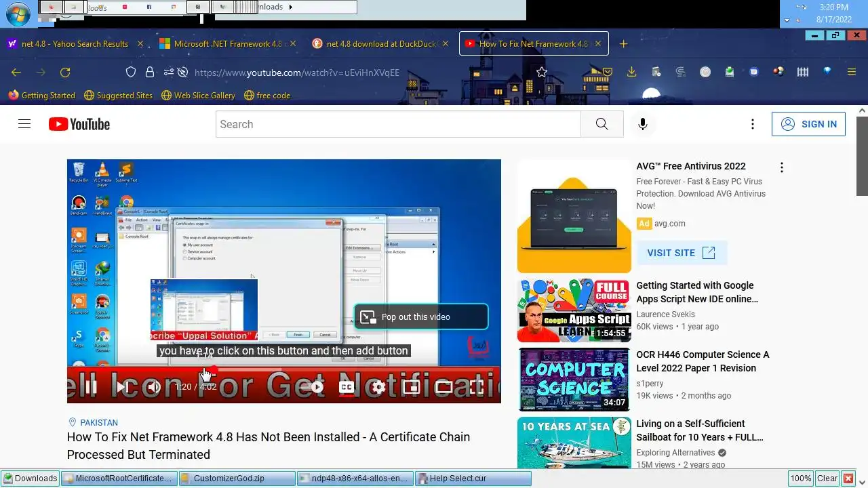Image resolution: width=868 pixels, height=488 pixels.
Task: Enter full screen video mode
Action: (476, 387)
